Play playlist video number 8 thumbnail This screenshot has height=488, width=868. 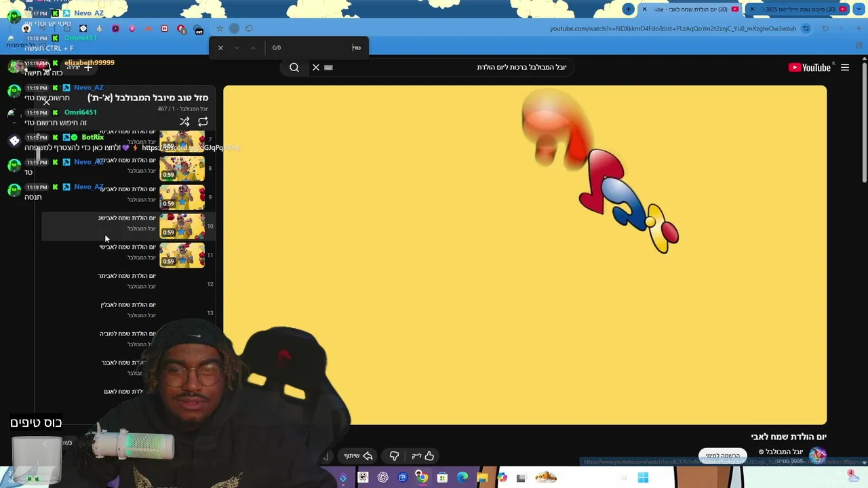[x=182, y=169]
